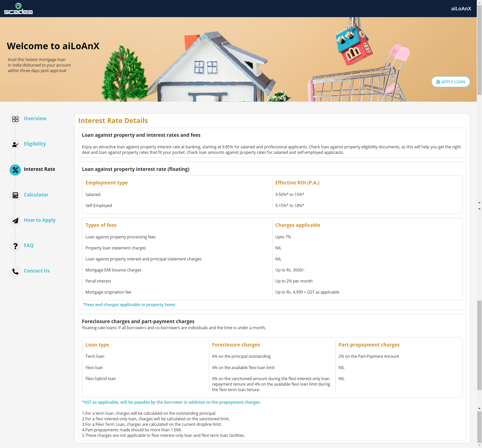Click the Upto 7% charge value
The width and height of the screenshot is (482, 448).
pyautogui.click(x=283, y=237)
